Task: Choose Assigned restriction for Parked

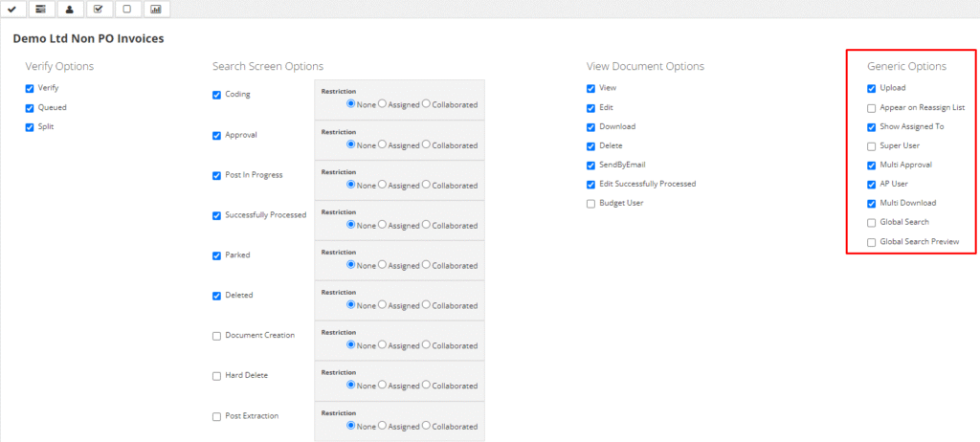Action: (383, 265)
